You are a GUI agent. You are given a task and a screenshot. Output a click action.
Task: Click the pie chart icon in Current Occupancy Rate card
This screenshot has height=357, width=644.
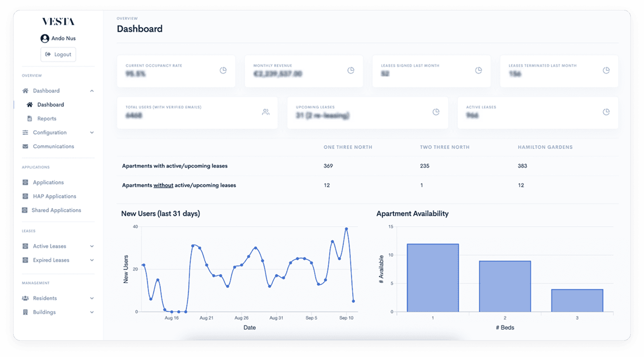[x=223, y=70]
